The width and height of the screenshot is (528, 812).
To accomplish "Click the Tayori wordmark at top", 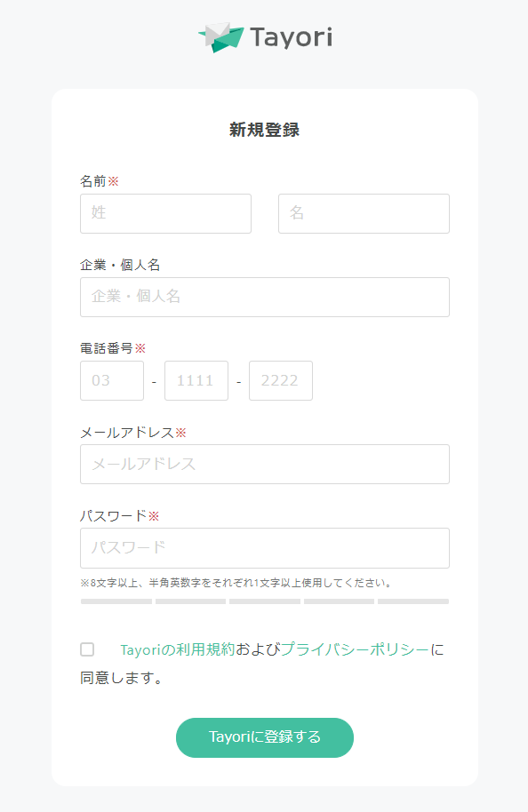I will click(292, 38).
